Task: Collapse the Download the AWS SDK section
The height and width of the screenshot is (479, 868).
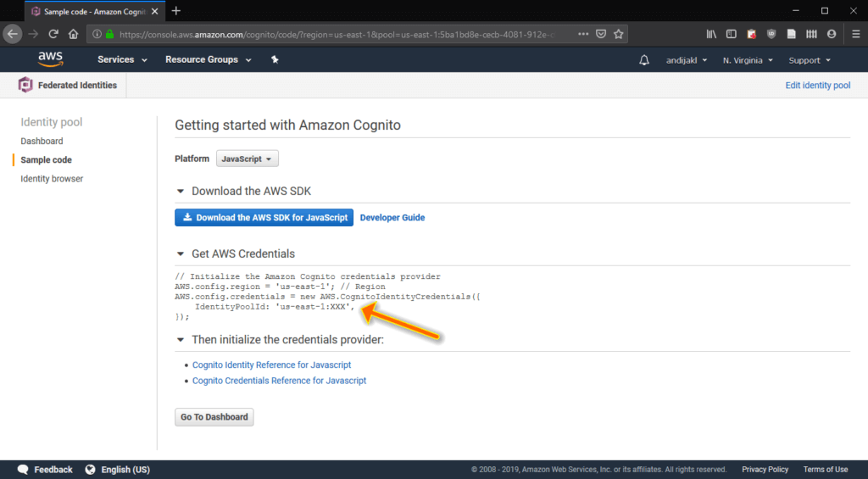Action: [181, 191]
